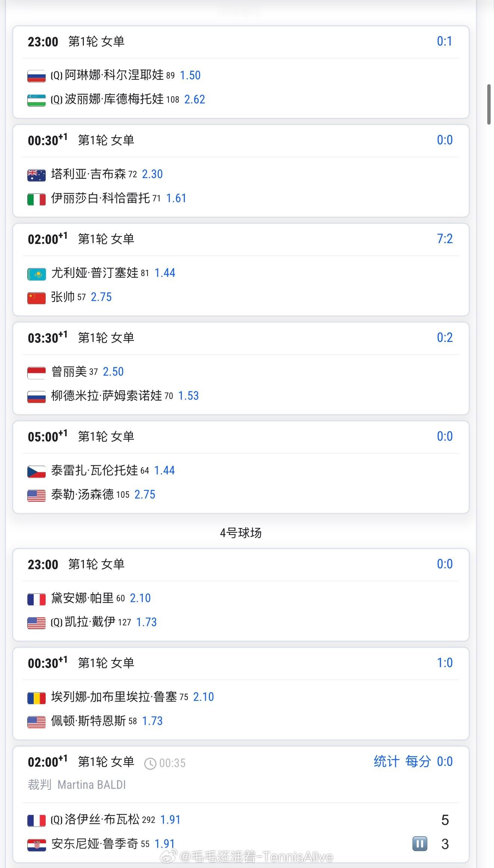Click the Romania flag beside 鲁塞
494x868 pixels.
coord(37,698)
